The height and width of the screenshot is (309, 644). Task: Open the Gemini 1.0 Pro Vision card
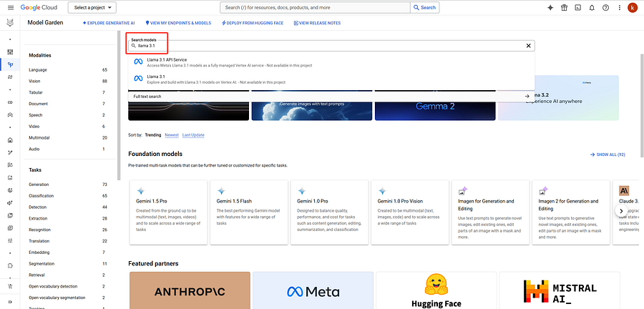(x=409, y=212)
